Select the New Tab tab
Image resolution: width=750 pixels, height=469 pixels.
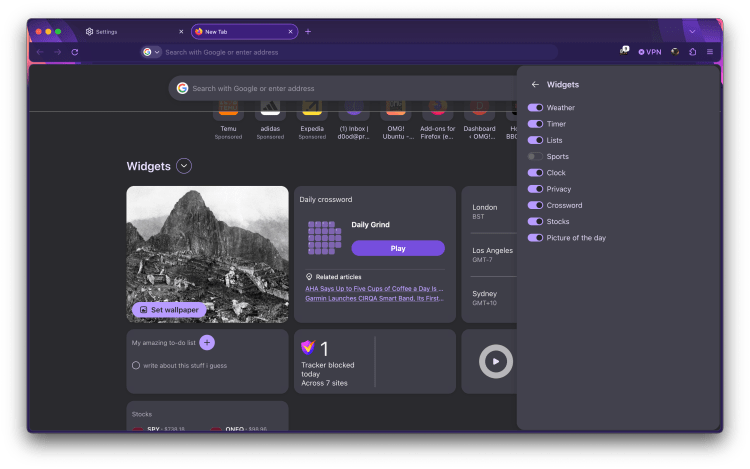coord(244,32)
